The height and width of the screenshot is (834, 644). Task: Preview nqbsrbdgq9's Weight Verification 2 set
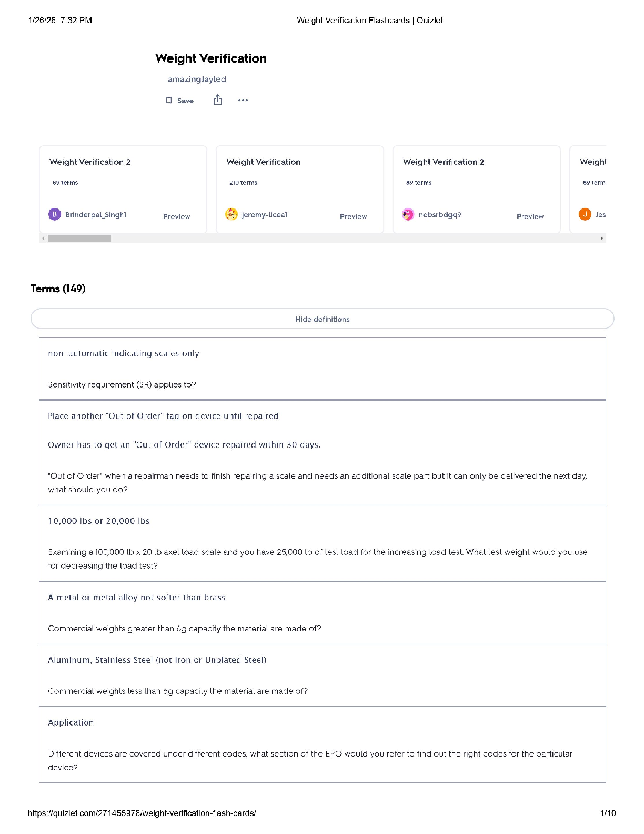point(530,216)
